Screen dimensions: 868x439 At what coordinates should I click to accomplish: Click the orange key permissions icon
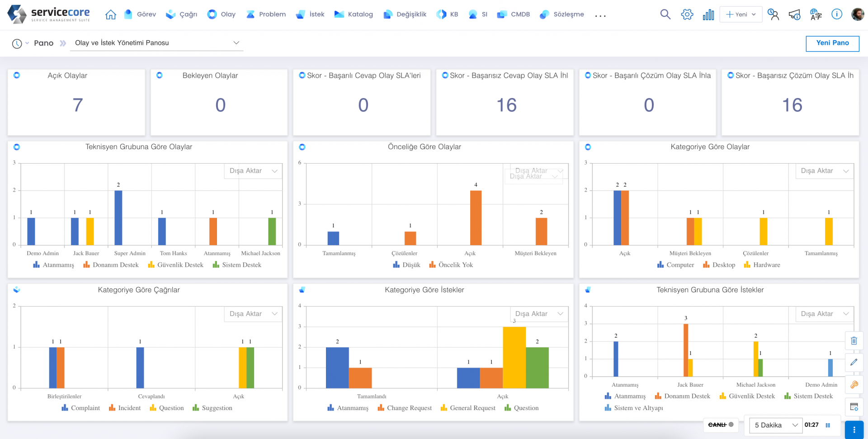pos(854,385)
